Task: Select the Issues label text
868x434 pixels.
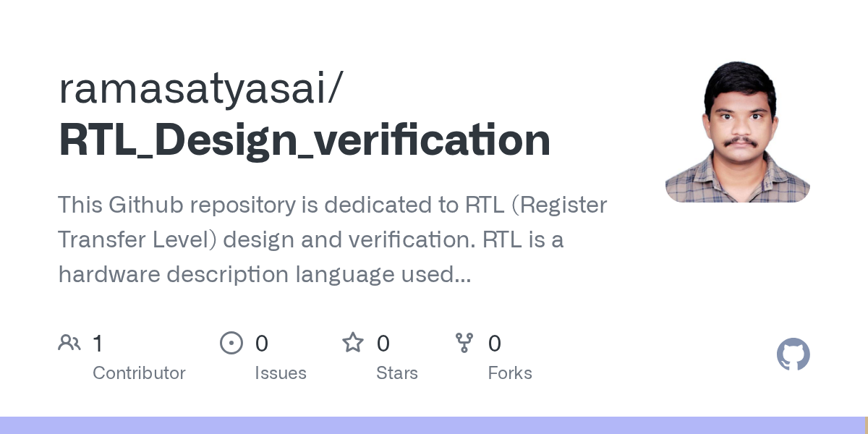Action: click(x=281, y=373)
